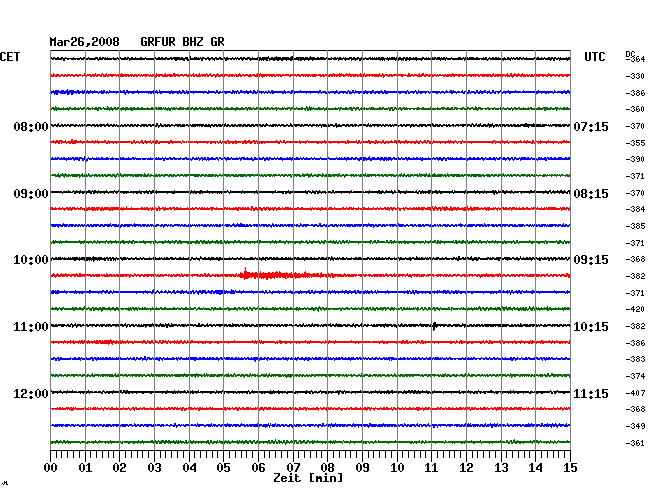Click minute 04 on the time axis
Viewport: 650px width, 494px height.
[189, 468]
